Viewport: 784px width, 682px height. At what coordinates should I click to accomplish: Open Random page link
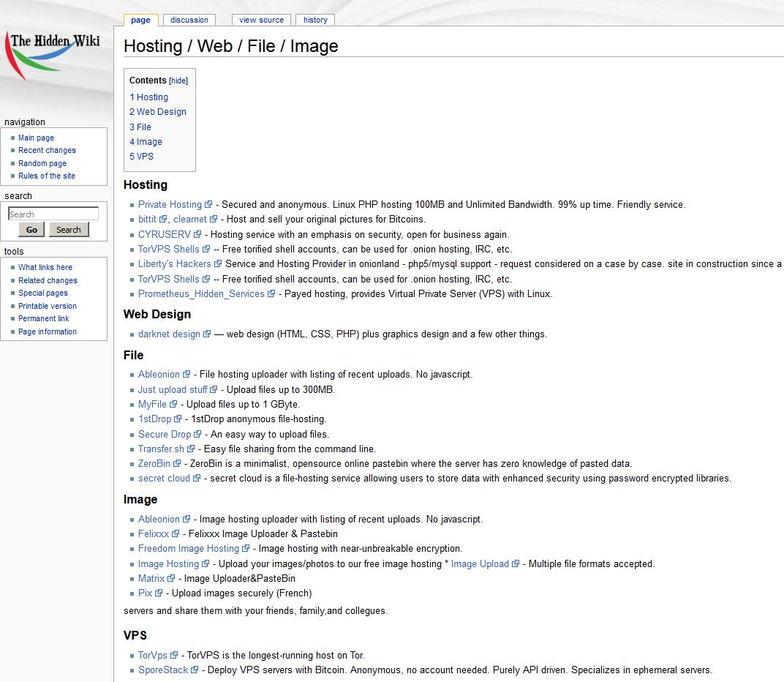tap(42, 163)
